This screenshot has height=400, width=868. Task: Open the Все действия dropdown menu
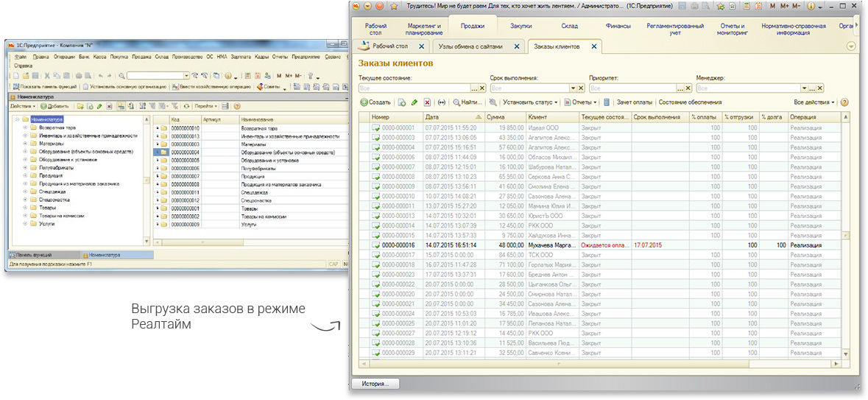[x=814, y=102]
